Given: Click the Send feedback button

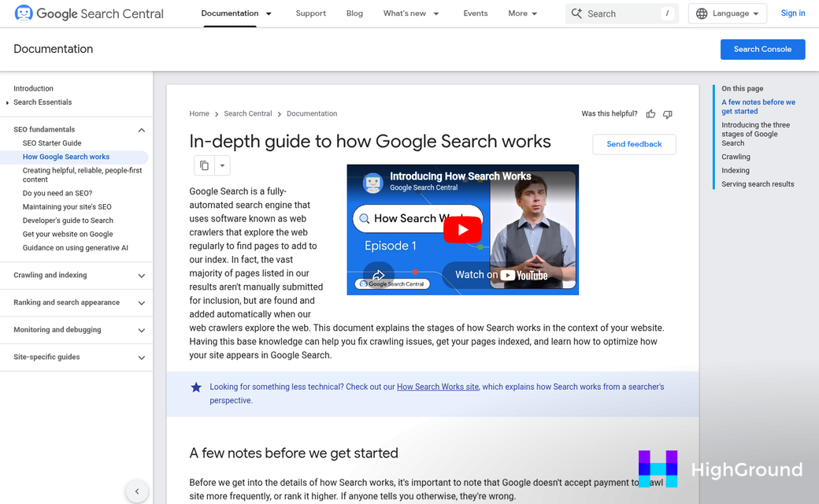Looking at the screenshot, I should click(x=634, y=144).
